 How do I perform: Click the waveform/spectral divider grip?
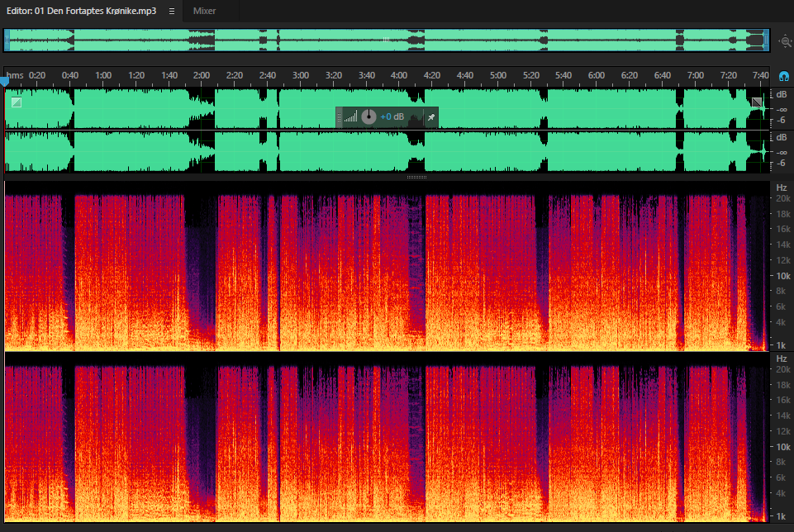tap(416, 177)
